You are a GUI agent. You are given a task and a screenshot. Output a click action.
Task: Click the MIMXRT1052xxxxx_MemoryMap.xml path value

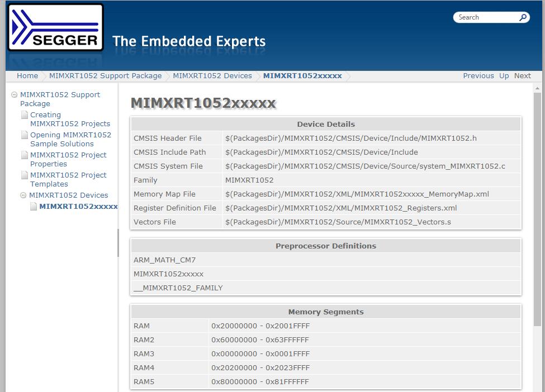(357, 194)
